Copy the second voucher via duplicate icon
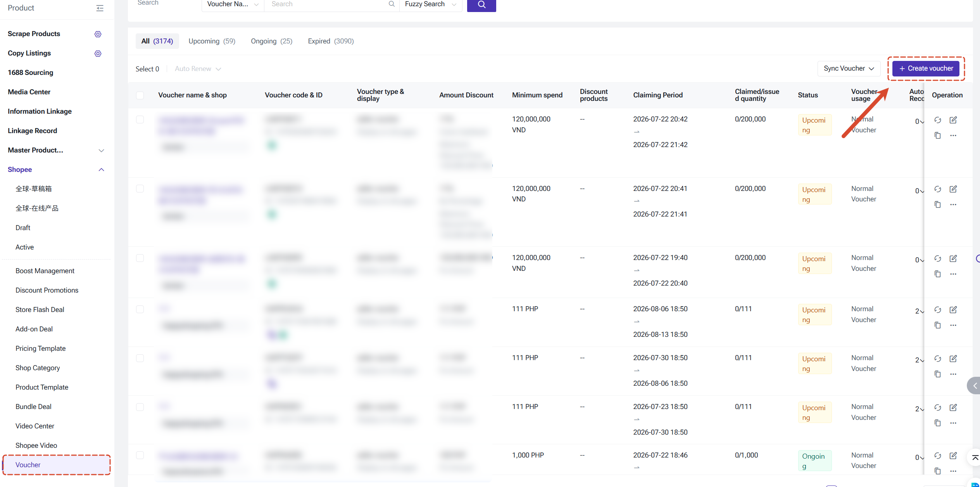980x487 pixels. pyautogui.click(x=938, y=205)
